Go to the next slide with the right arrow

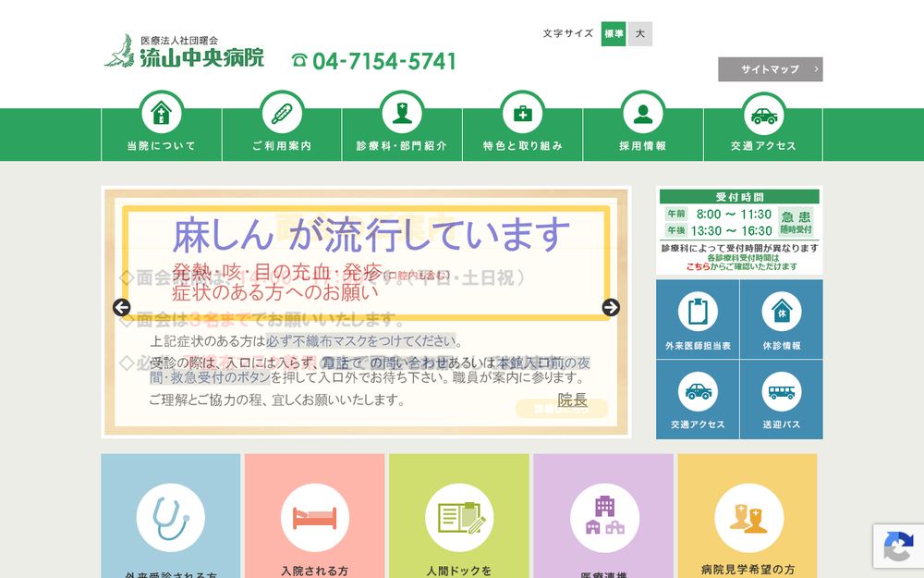[611, 307]
